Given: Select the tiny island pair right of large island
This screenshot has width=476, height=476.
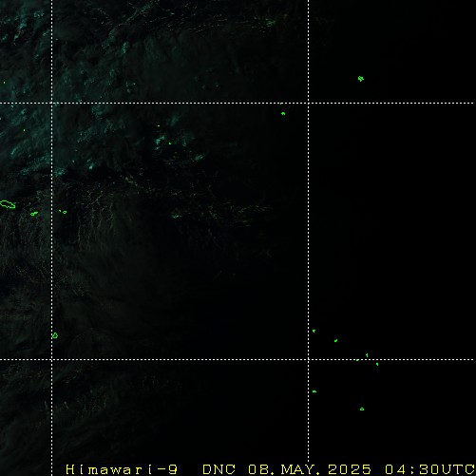Looking at the screenshot, I should (x=34, y=214).
